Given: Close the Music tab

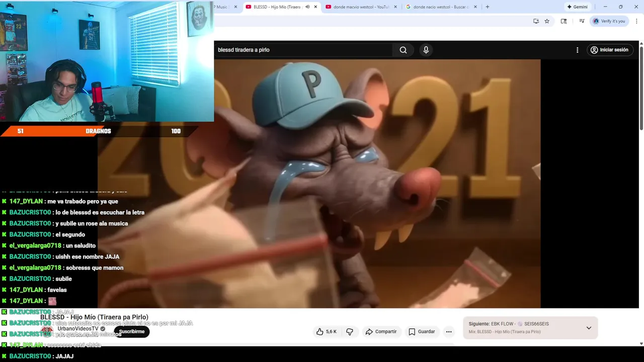Looking at the screenshot, I should point(235,7).
